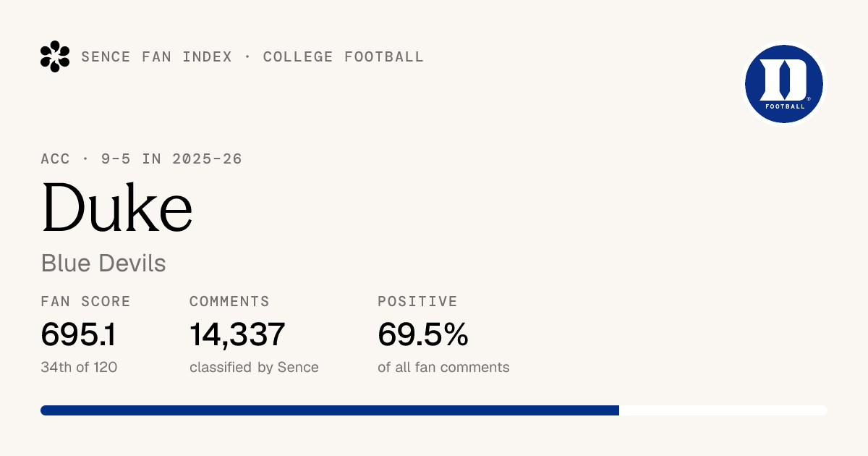Screen dimensions: 868x456
Task: Click the Duke Football logo badge
Action: tap(785, 84)
